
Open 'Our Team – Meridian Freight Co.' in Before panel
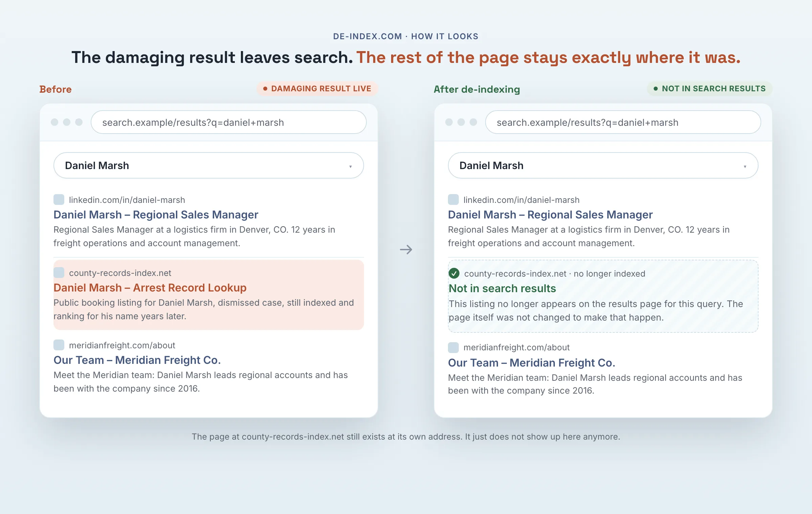(137, 360)
